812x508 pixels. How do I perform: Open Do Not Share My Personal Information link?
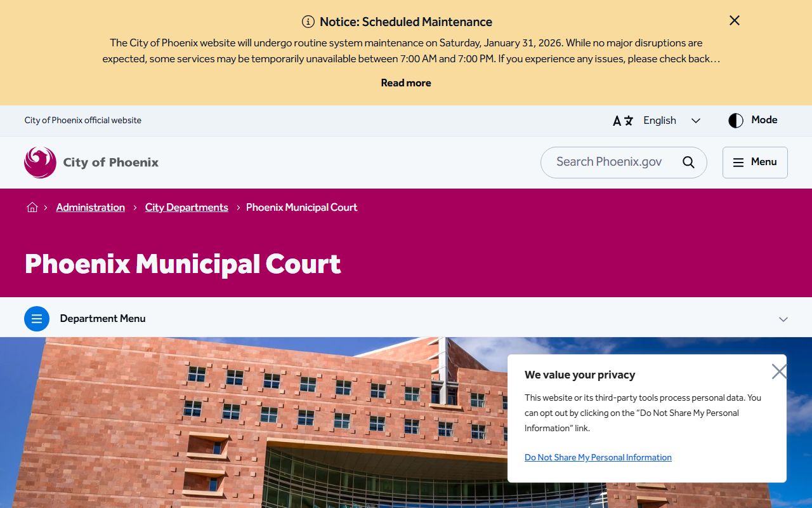(x=598, y=457)
